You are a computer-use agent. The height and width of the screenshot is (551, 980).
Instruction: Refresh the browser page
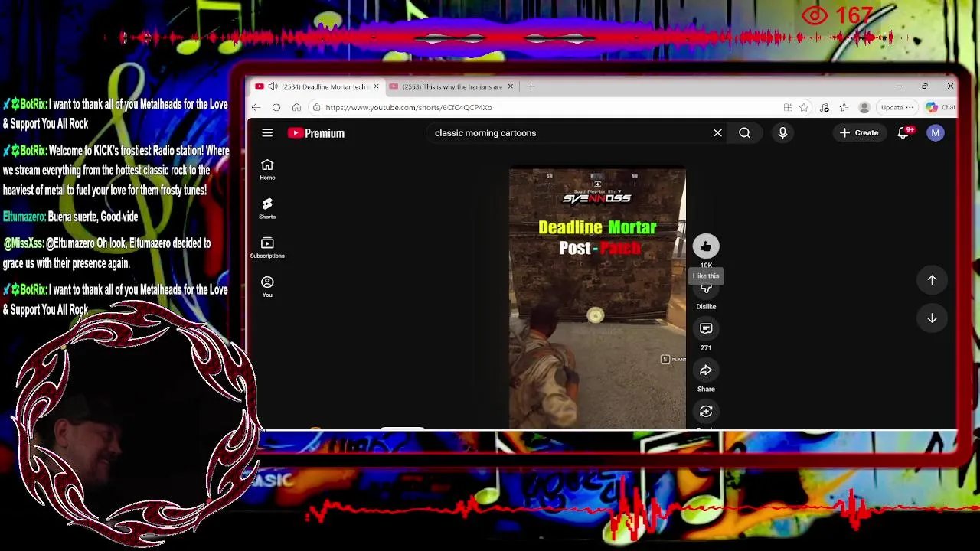[276, 108]
